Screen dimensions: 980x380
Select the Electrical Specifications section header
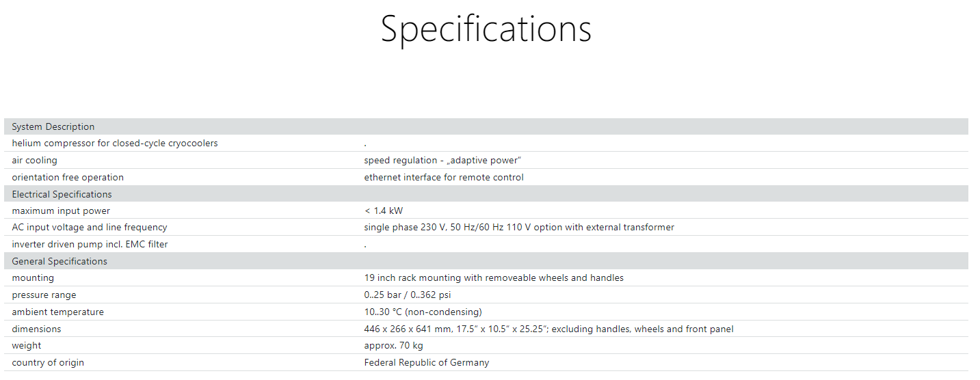point(486,194)
